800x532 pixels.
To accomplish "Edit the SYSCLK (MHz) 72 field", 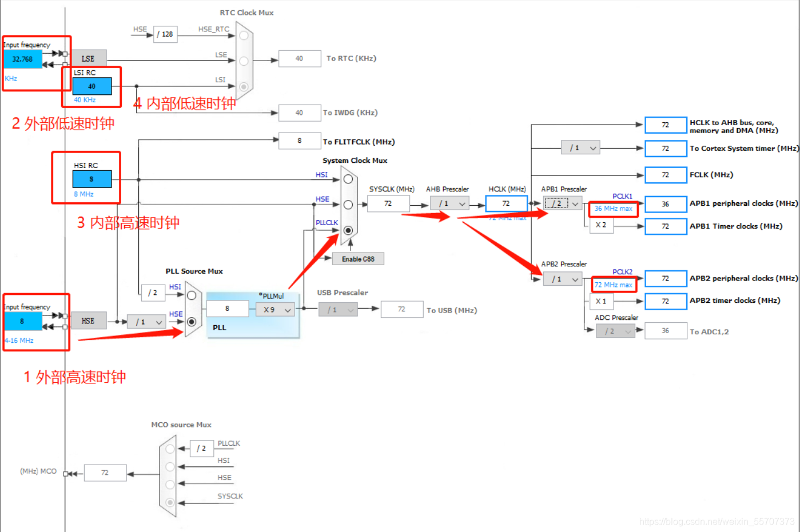I will point(388,203).
